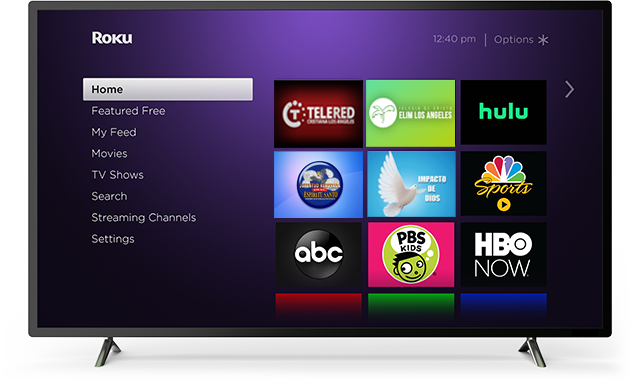Screen dimensions: 640x380
Task: Launch the ABC channel tile
Action: click(318, 254)
